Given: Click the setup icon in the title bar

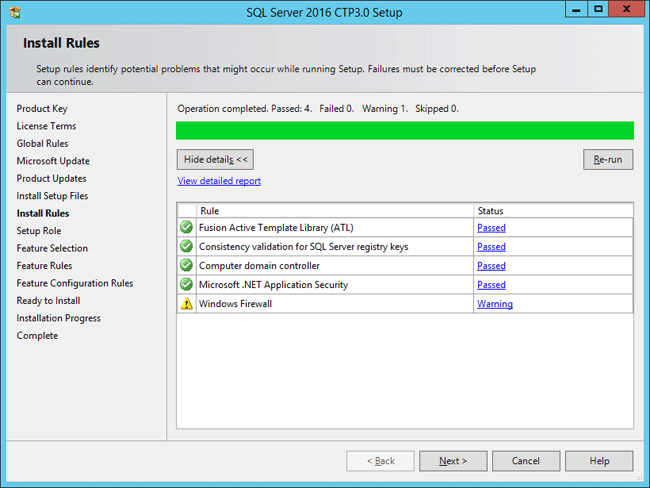Looking at the screenshot, I should [13, 11].
